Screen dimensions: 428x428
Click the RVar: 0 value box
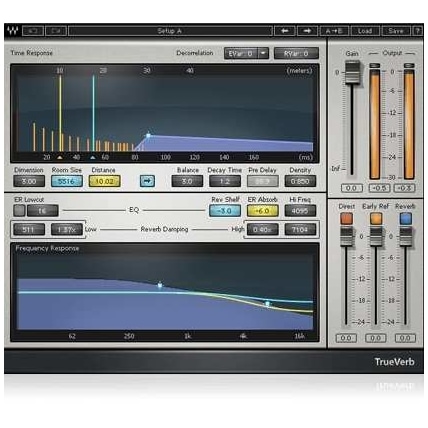pos(296,53)
